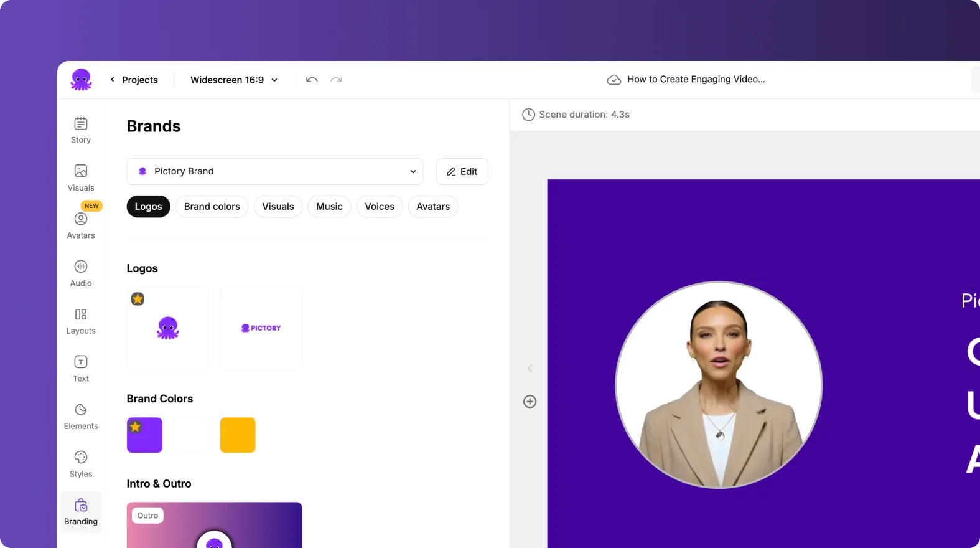Pick the purple brand color swatch
Image resolution: width=980 pixels, height=548 pixels.
pos(145,435)
